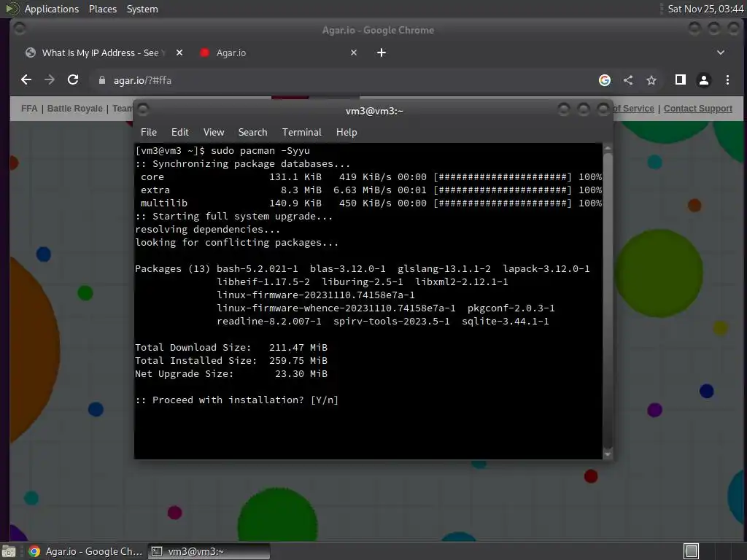Click the 'Starting full system upgrade' line
The image size is (747, 560).
pos(234,216)
